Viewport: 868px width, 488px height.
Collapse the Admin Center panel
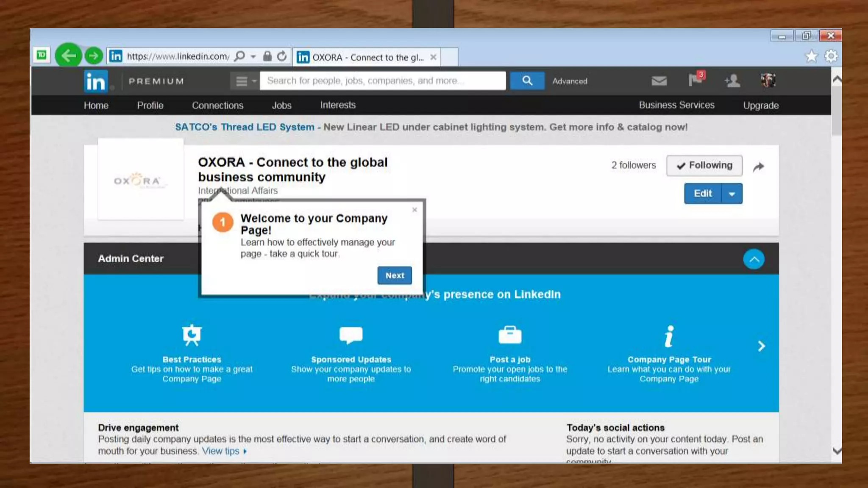point(754,259)
